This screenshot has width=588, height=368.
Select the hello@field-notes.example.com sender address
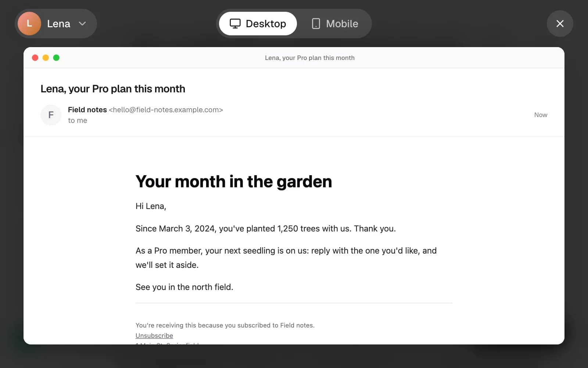tap(166, 110)
